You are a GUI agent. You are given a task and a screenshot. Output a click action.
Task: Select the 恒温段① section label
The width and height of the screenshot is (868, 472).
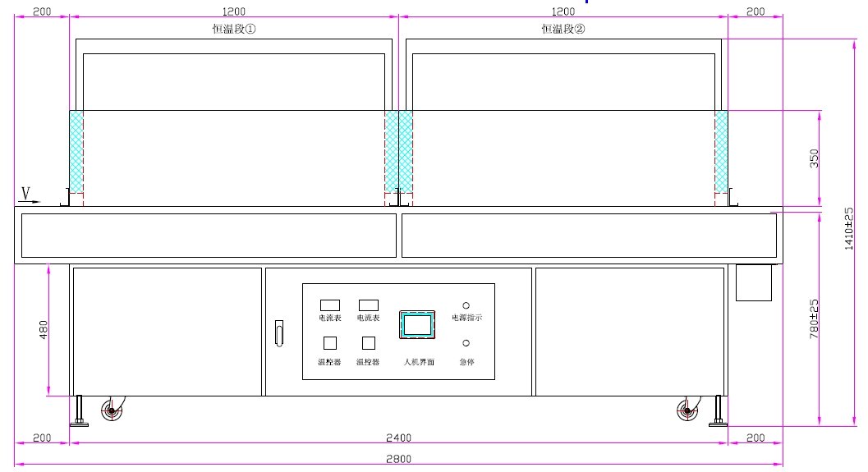point(230,29)
